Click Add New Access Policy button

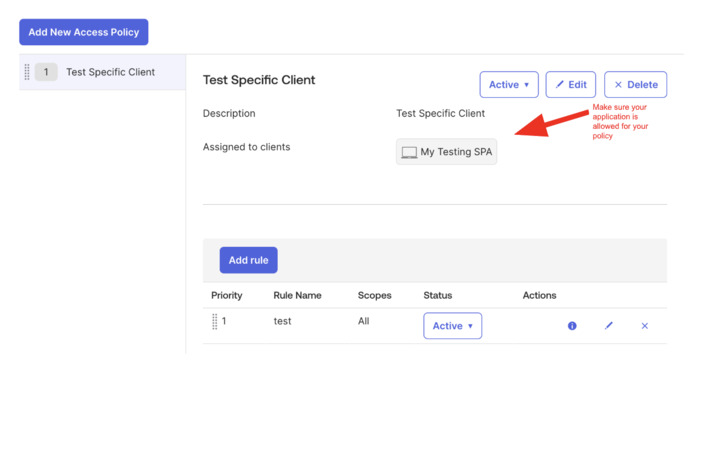point(84,32)
